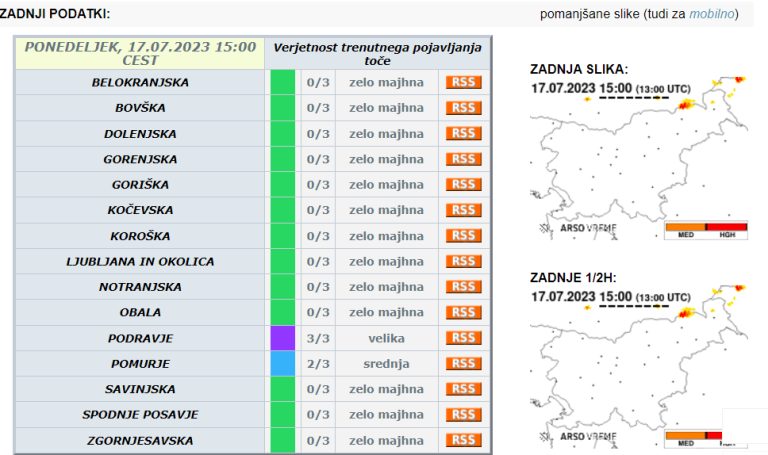The height and width of the screenshot is (455, 768).
Task: Open the Bovška RSS feed icon
Action: point(463,108)
